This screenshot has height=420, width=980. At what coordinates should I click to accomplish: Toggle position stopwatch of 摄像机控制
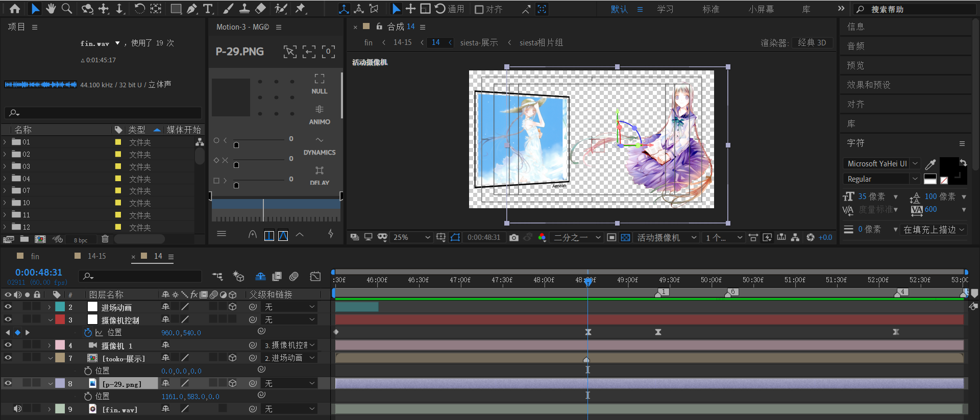coord(88,333)
